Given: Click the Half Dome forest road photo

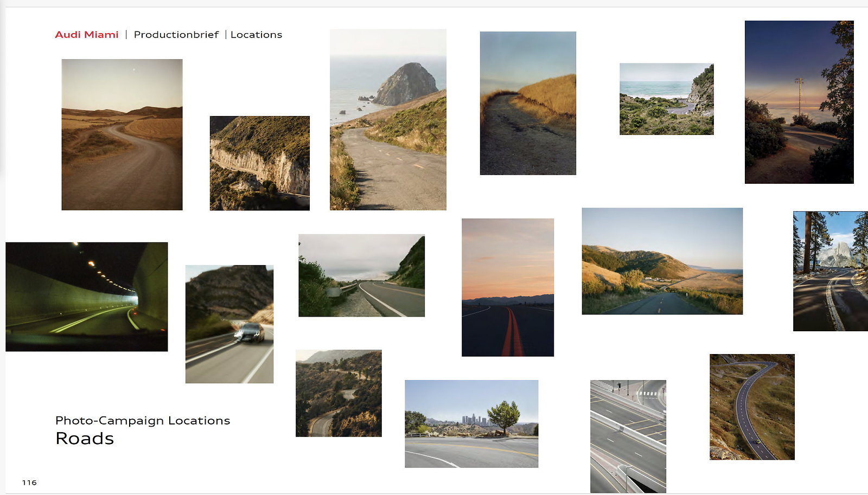Looking at the screenshot, I should tap(831, 271).
